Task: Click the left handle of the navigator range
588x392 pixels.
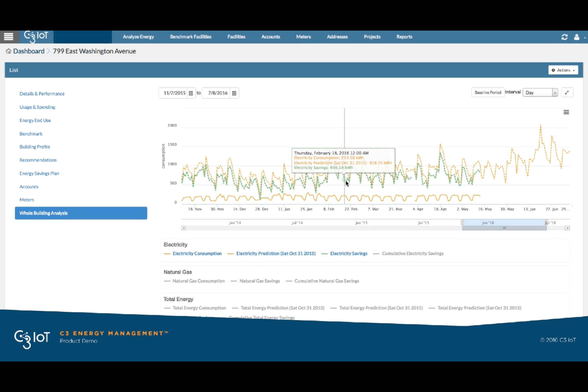Action: click(x=462, y=222)
